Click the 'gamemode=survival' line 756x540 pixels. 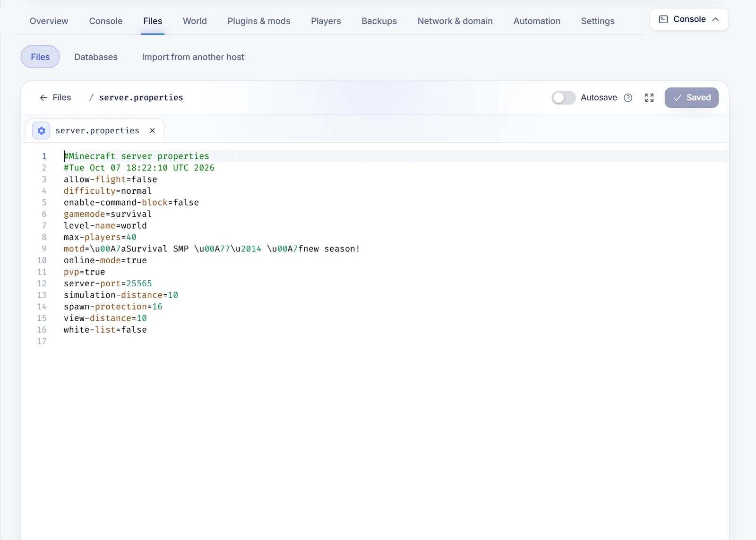point(108,214)
